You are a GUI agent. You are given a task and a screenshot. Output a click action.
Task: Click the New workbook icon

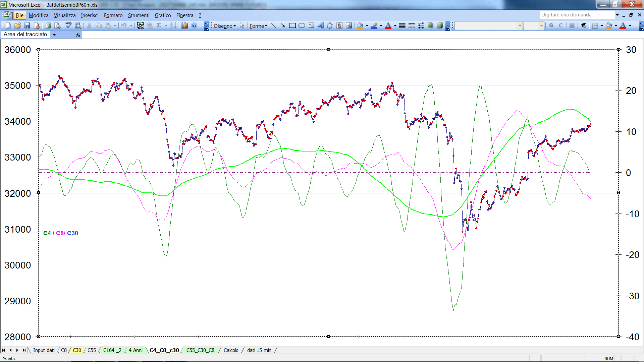click(8, 25)
